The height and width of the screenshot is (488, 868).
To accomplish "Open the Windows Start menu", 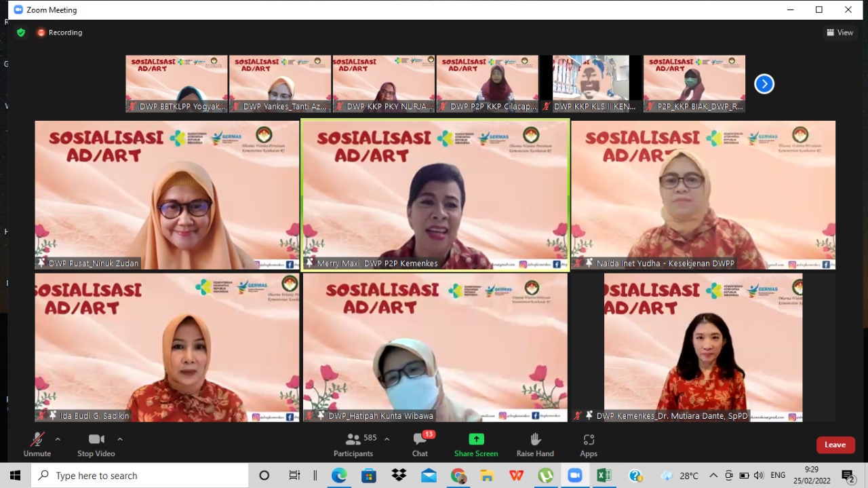I will point(15,476).
